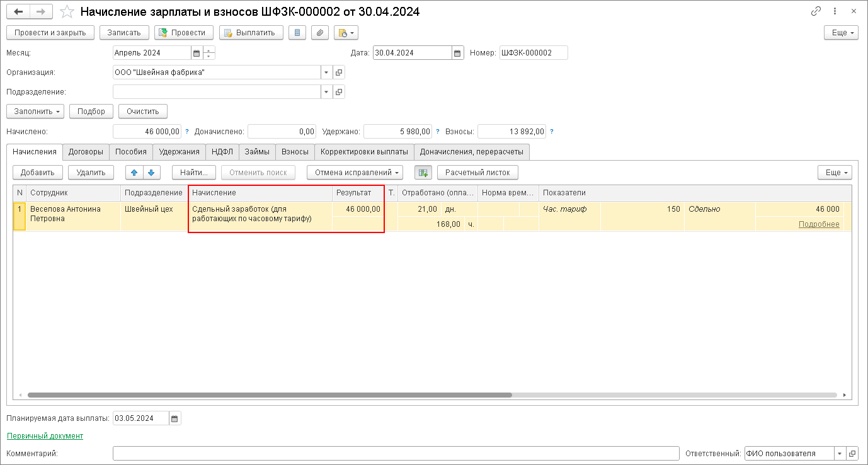
Task: Switch to the Займы tab
Action: [257, 151]
